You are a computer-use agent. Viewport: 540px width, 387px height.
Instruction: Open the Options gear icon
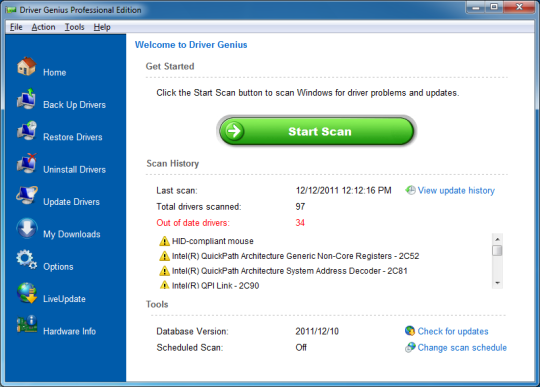click(26, 260)
